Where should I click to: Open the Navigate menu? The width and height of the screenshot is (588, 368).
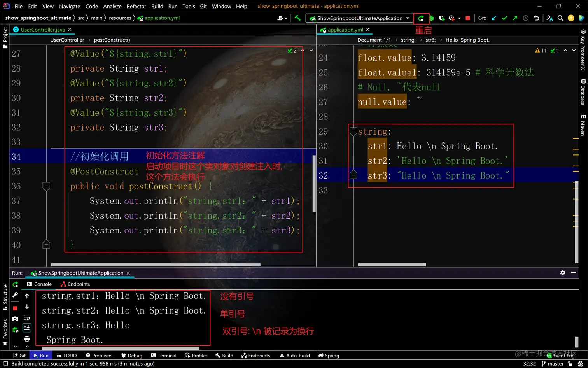click(x=70, y=6)
